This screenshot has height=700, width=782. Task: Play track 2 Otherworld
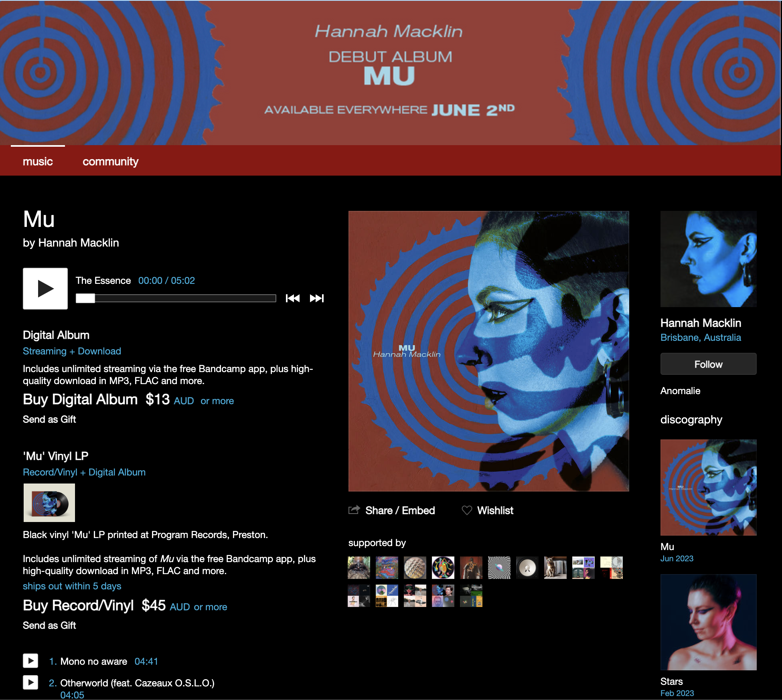tap(30, 682)
